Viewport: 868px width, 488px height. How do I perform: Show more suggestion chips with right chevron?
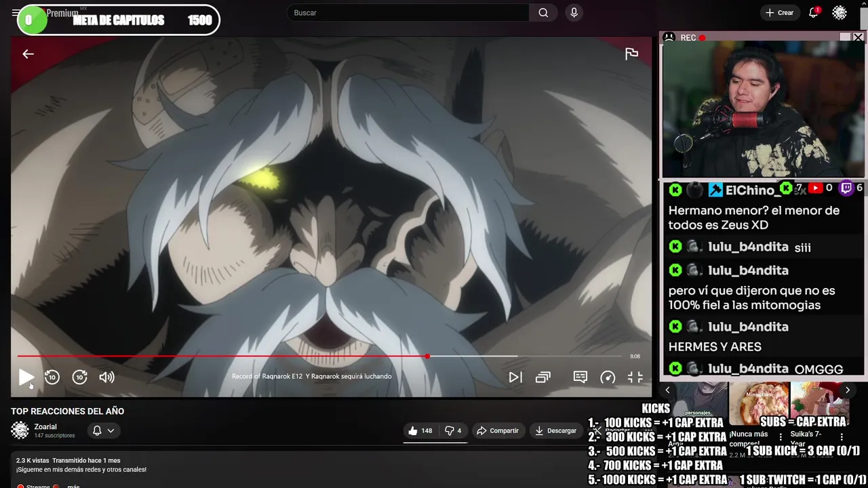[x=847, y=390]
